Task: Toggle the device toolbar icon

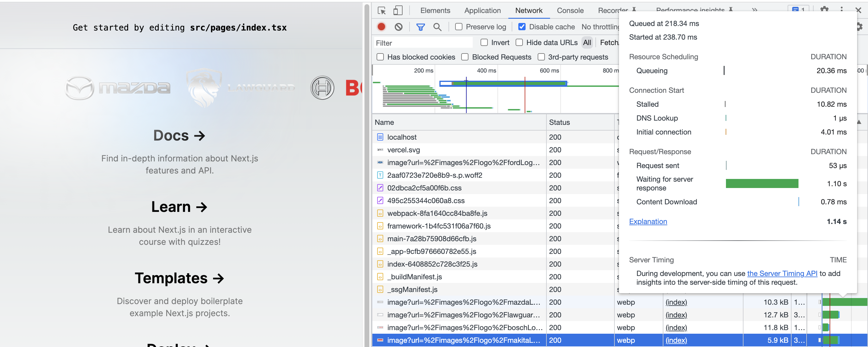Action: (398, 11)
